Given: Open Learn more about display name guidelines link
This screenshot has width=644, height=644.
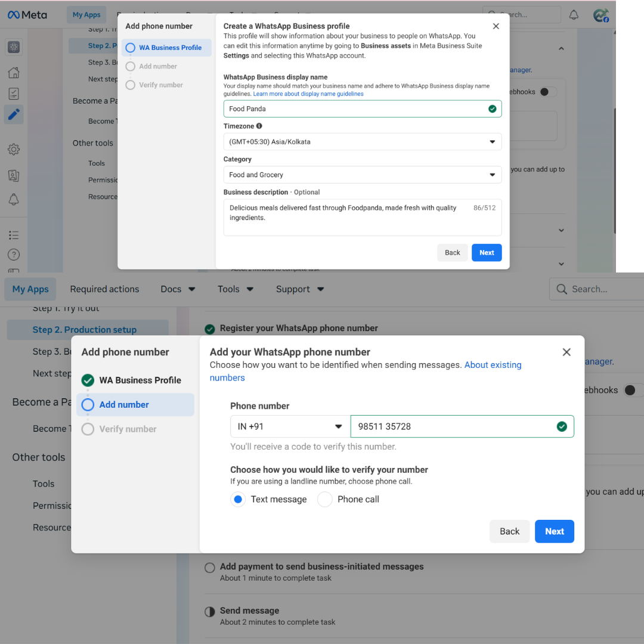Looking at the screenshot, I should click(x=308, y=94).
